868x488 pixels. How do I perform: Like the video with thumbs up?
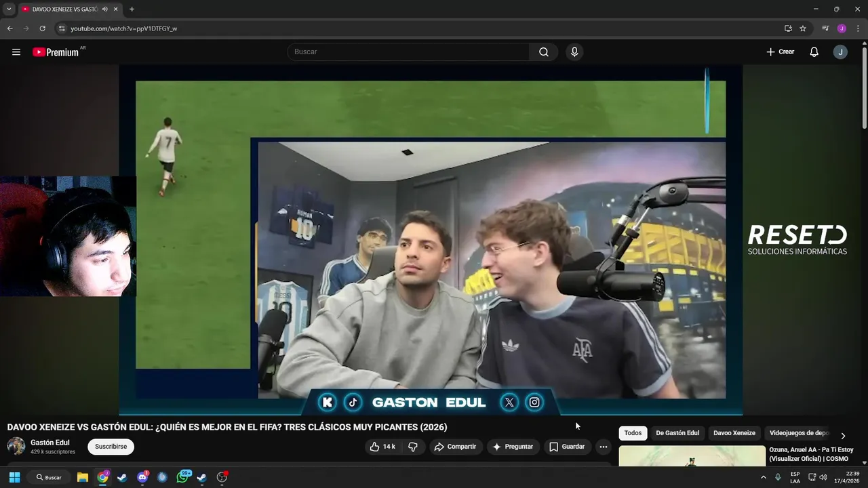click(x=382, y=447)
